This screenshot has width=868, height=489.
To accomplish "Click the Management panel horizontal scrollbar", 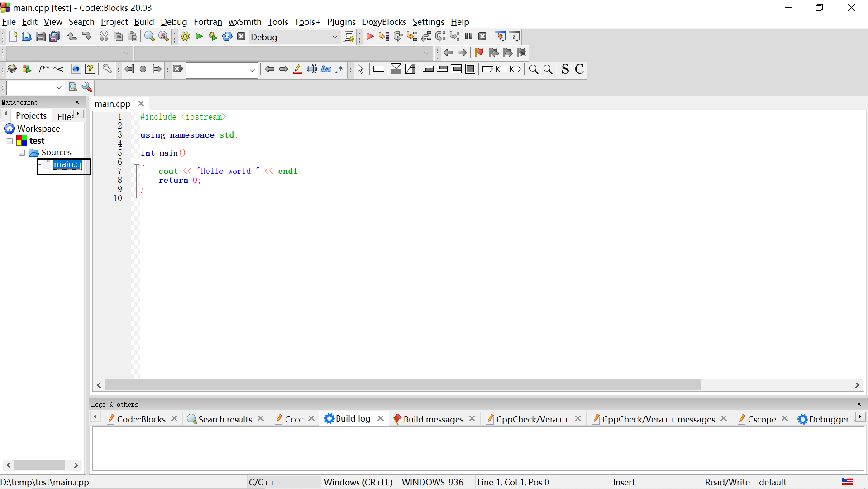I will (40, 465).
